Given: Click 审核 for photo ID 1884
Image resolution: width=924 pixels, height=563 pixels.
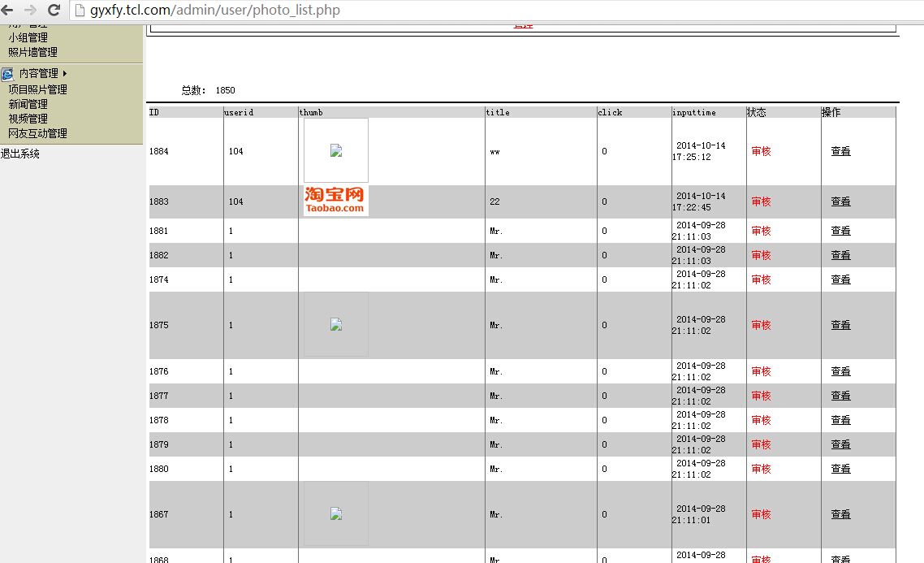Looking at the screenshot, I should [x=761, y=151].
